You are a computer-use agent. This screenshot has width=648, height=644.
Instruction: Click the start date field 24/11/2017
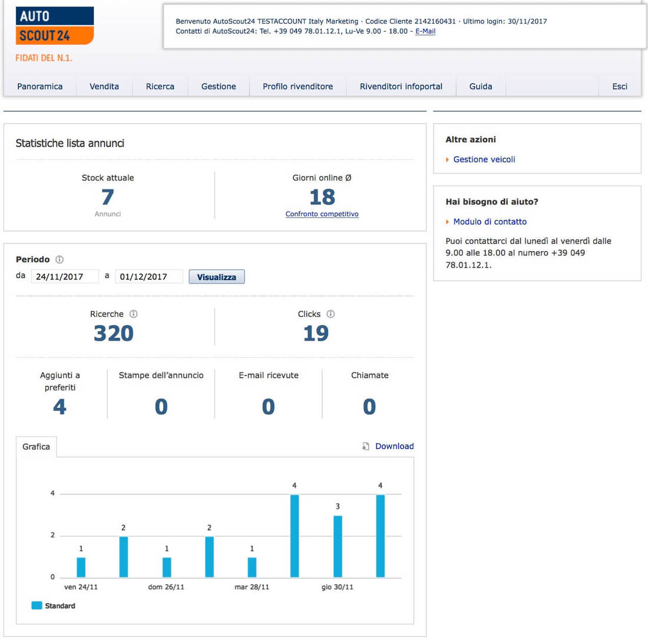[x=65, y=276]
